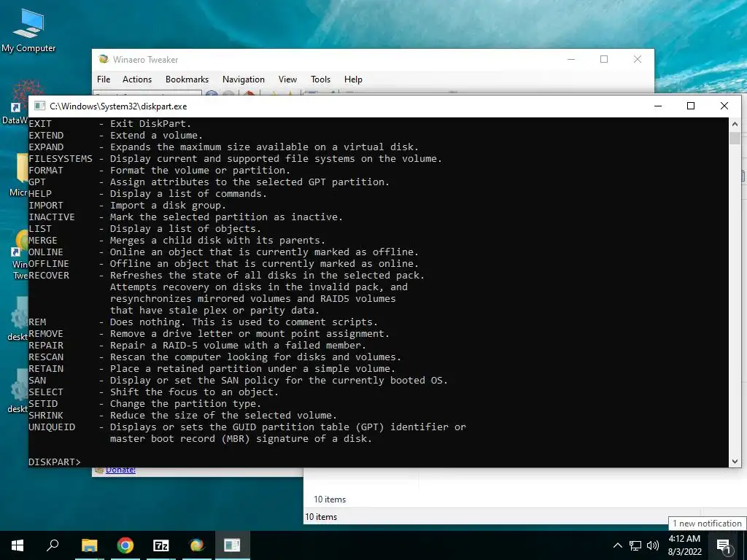The height and width of the screenshot is (560, 747).
Task: Click the Donate! link in Winaero Tweaker
Action: pyautogui.click(x=120, y=470)
